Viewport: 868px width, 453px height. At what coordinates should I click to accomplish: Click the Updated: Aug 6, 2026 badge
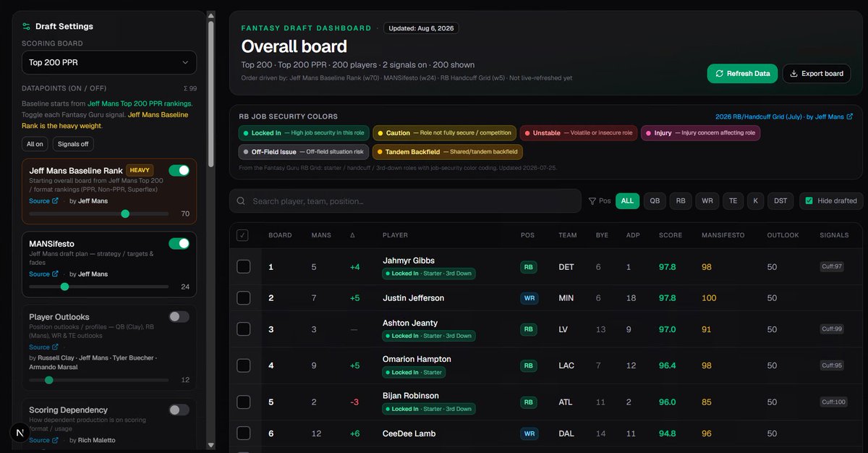coord(421,28)
